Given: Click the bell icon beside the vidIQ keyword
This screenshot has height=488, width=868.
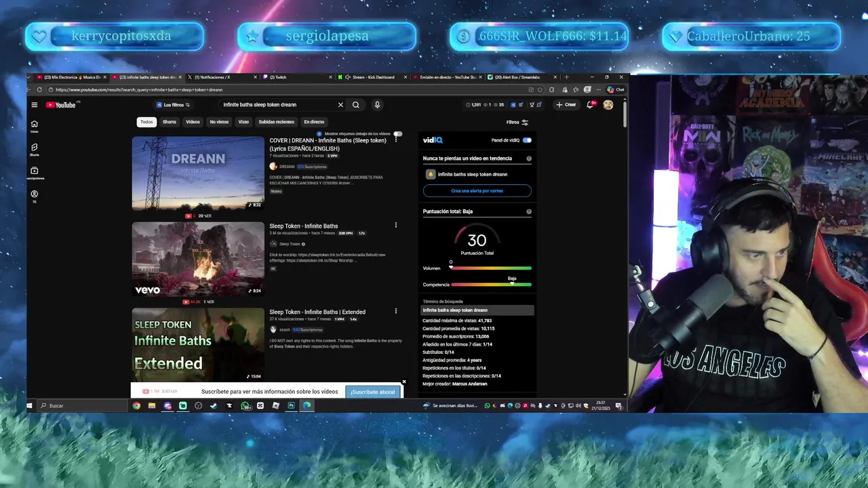Looking at the screenshot, I should [430, 174].
